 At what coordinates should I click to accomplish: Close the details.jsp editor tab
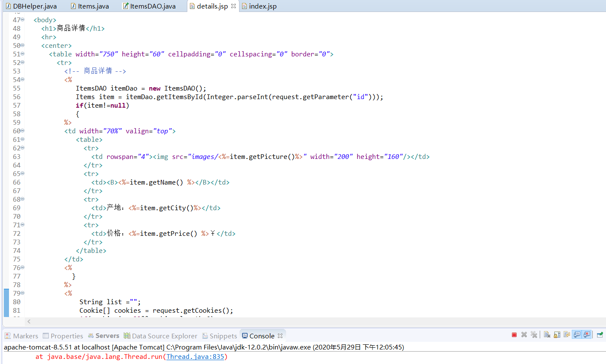[x=234, y=6]
